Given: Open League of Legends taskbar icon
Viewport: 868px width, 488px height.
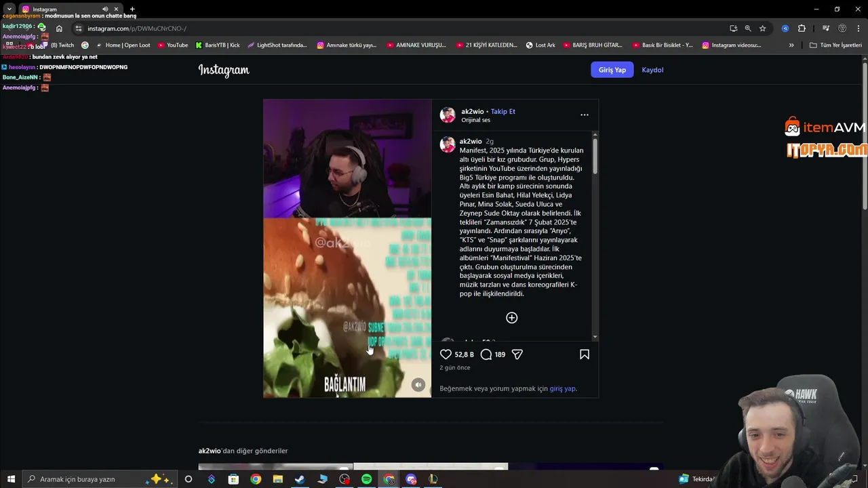Looking at the screenshot, I should click(x=433, y=479).
